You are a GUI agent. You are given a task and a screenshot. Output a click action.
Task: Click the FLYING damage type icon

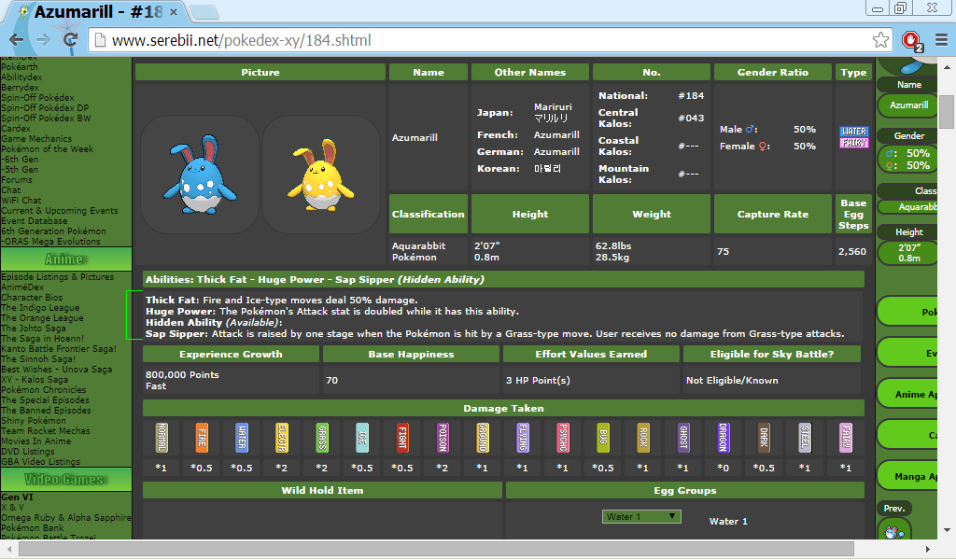pos(523,437)
